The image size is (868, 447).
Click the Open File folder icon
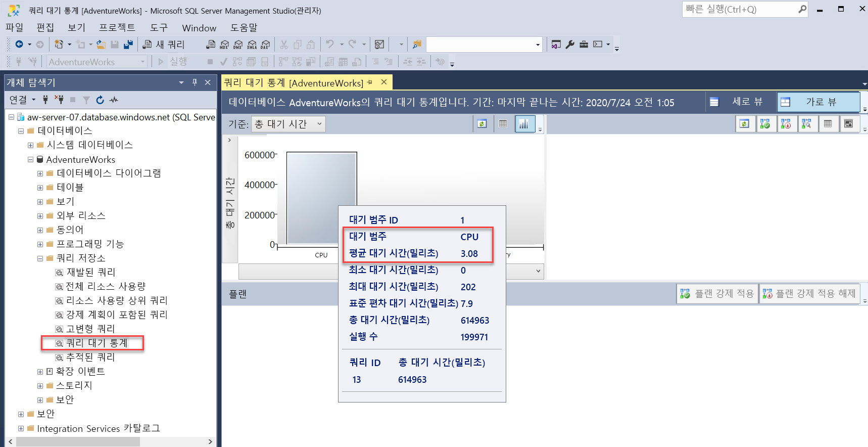[x=101, y=44]
